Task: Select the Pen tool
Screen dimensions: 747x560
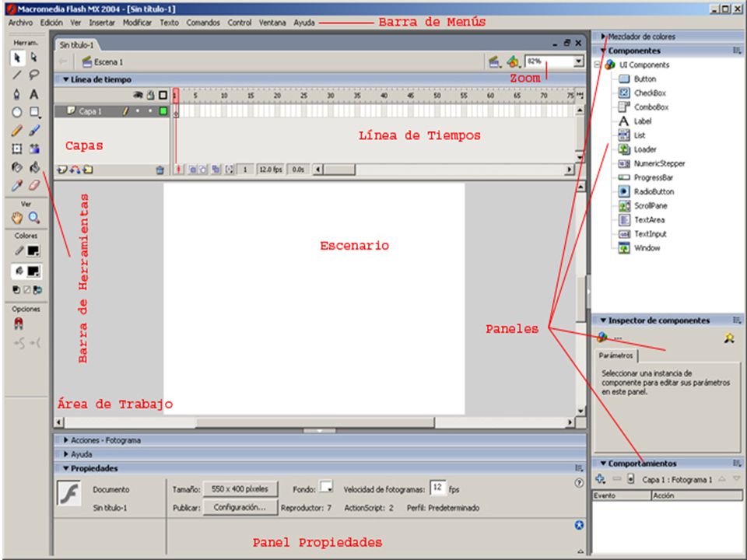Action: click(17, 94)
